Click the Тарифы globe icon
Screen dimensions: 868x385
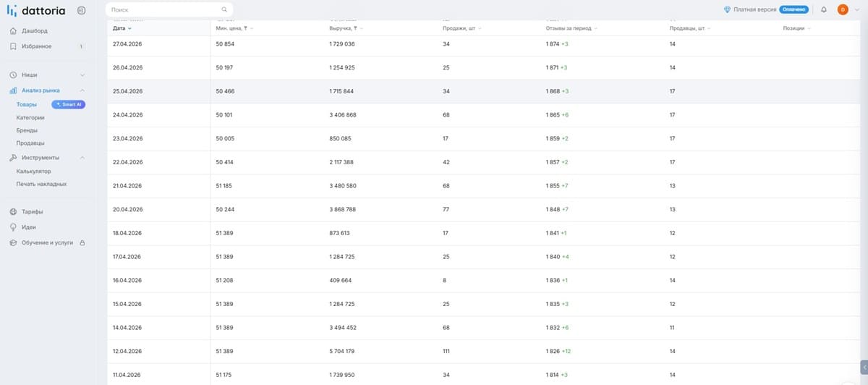tap(13, 212)
